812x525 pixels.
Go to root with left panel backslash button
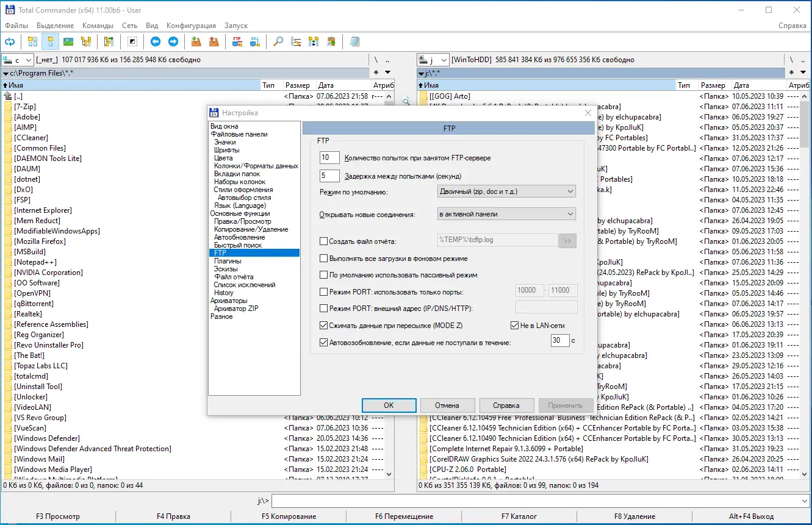click(x=376, y=60)
